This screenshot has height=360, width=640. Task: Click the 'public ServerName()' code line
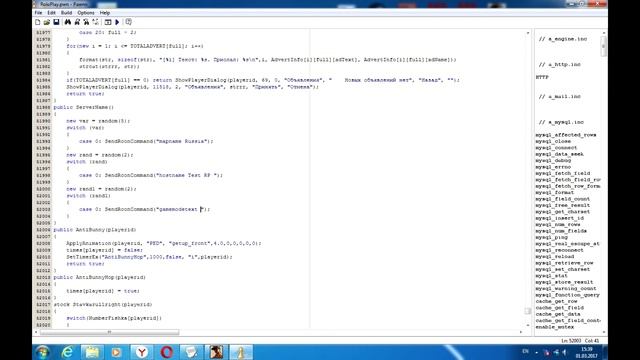click(x=84, y=107)
